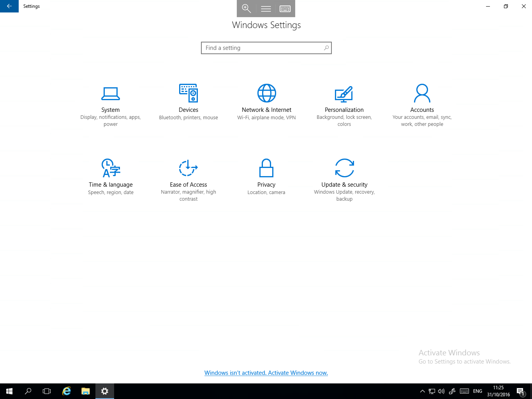
Task: Show hidden system tray icons
Action: pos(422,391)
